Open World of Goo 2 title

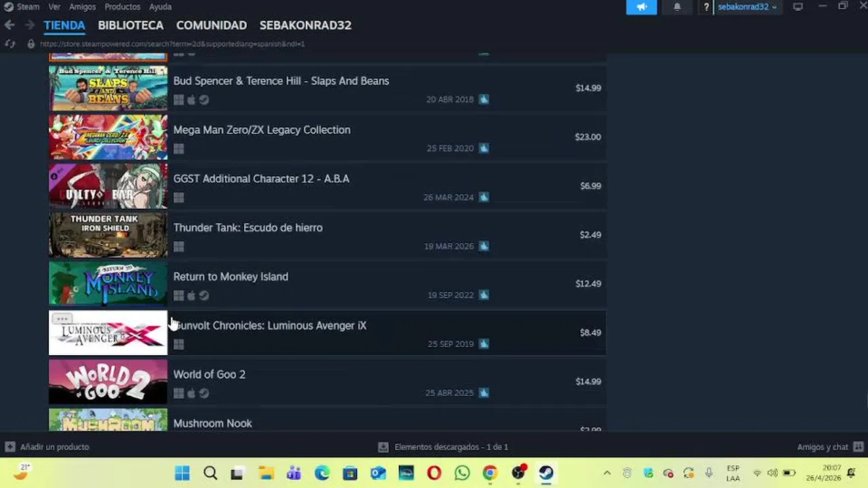click(209, 374)
